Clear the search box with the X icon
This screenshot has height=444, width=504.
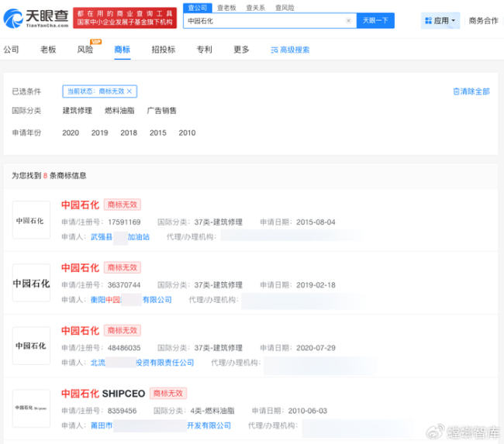pos(348,21)
